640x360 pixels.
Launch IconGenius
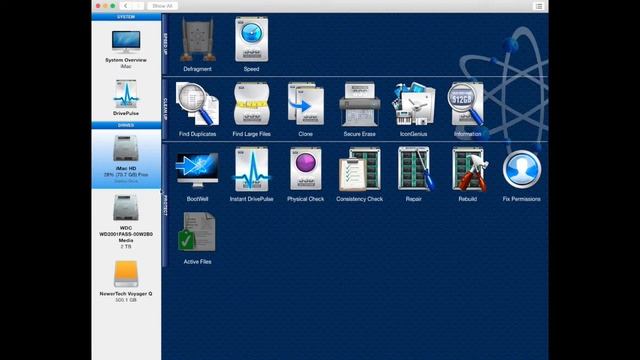[413, 109]
